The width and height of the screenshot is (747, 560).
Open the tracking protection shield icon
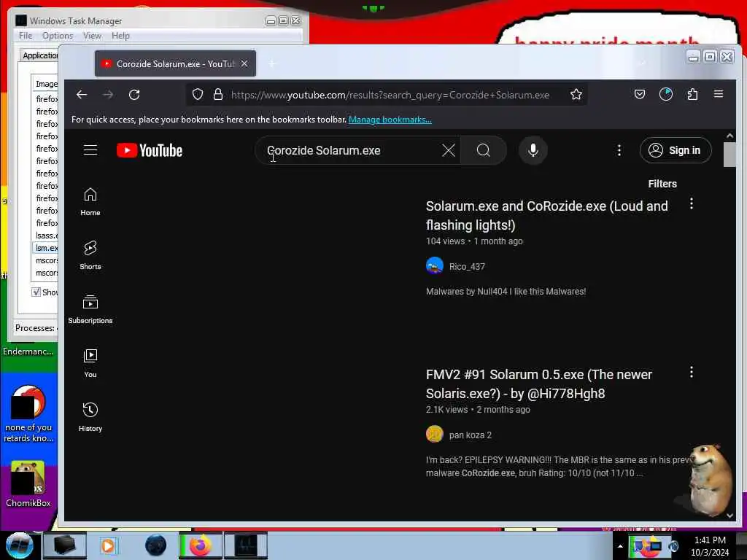(198, 95)
